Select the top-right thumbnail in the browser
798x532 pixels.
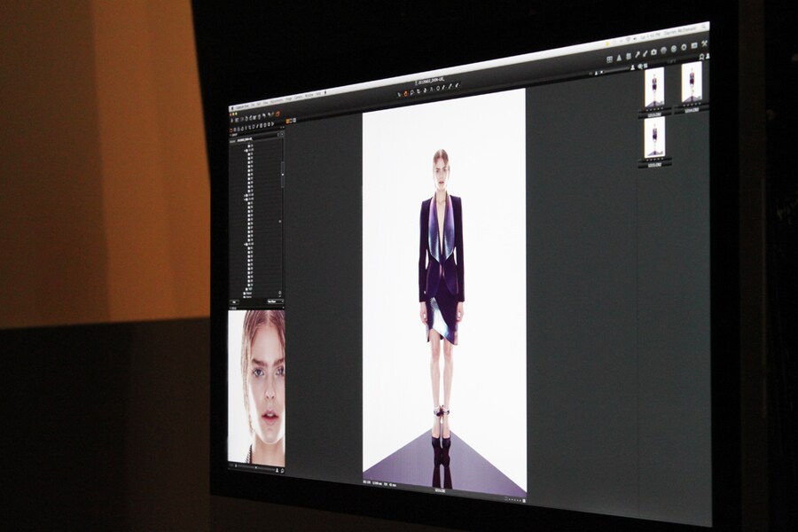[692, 82]
